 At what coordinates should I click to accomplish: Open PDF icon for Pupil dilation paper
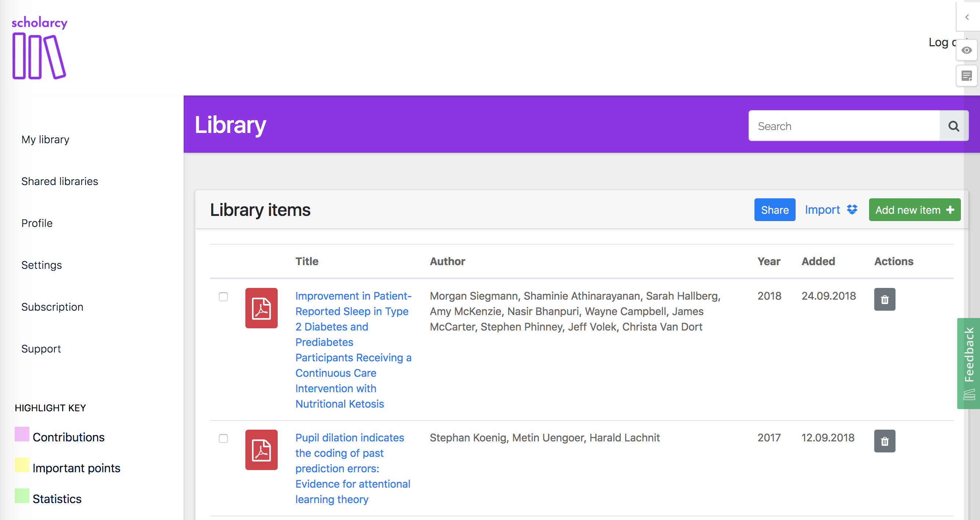coord(262,449)
